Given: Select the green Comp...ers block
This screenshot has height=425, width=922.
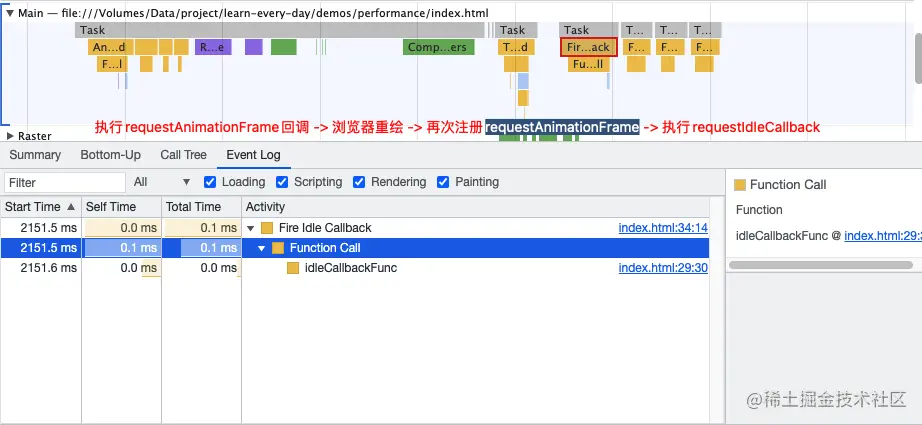Looking at the screenshot, I should 439,48.
